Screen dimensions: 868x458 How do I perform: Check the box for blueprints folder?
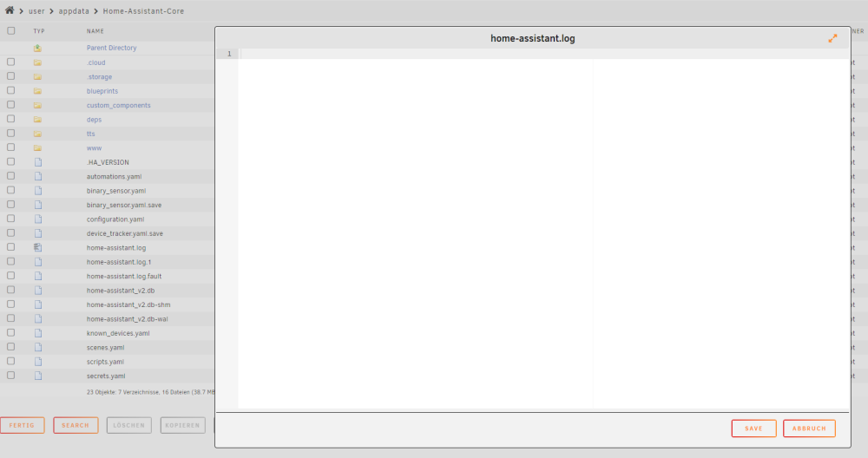click(11, 91)
